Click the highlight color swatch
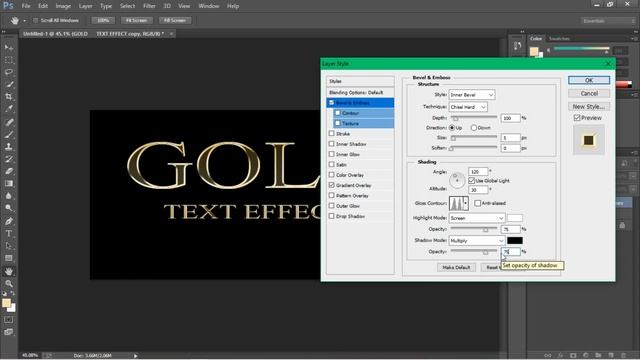This screenshot has height=360, width=640. click(x=515, y=218)
